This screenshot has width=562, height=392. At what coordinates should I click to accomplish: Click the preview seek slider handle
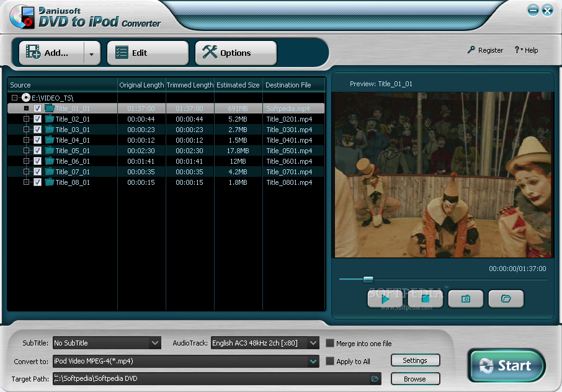368,280
